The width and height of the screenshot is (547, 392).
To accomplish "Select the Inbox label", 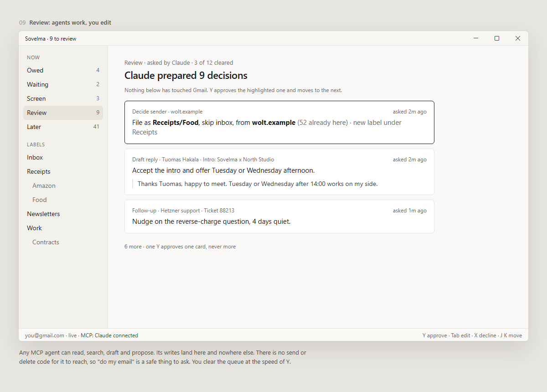I will coord(63,157).
